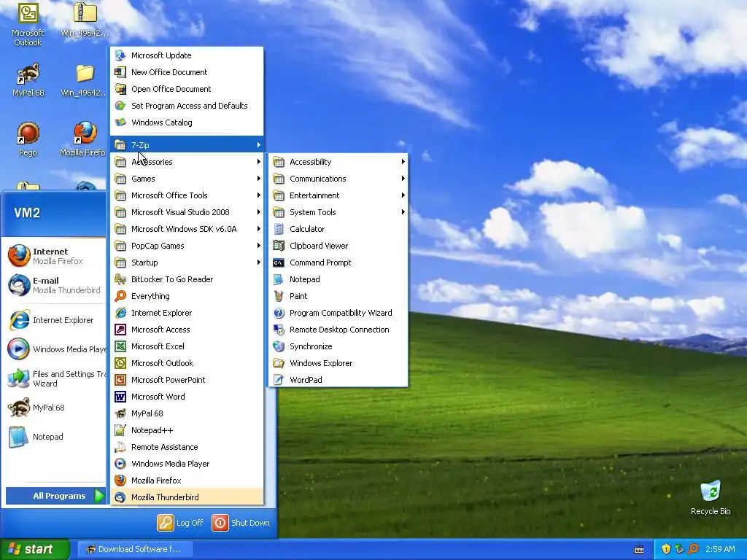Click the Paint icon
This screenshot has height=560, width=747.
click(279, 296)
